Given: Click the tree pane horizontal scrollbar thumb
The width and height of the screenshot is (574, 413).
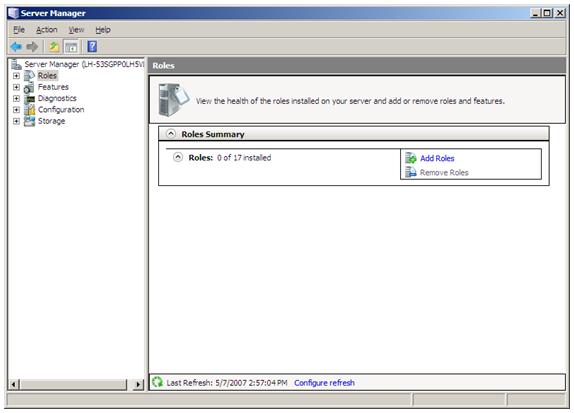Looking at the screenshot, I should click(x=74, y=384).
